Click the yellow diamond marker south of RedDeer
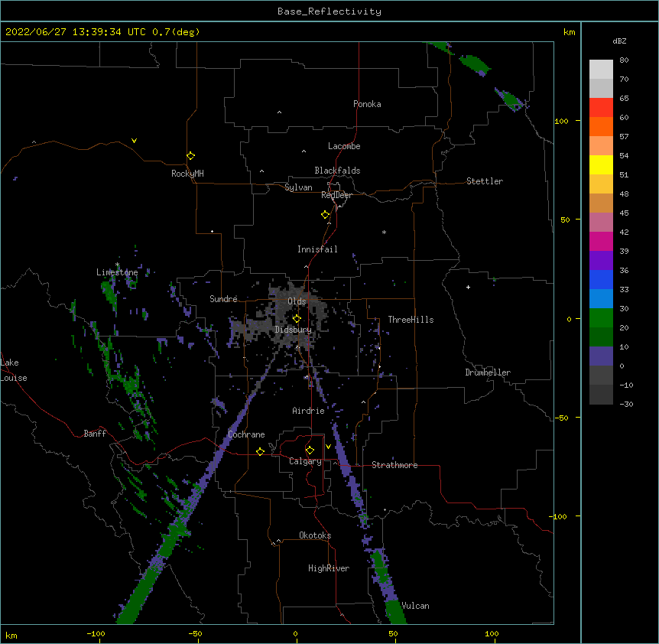The width and height of the screenshot is (659, 644). (326, 215)
